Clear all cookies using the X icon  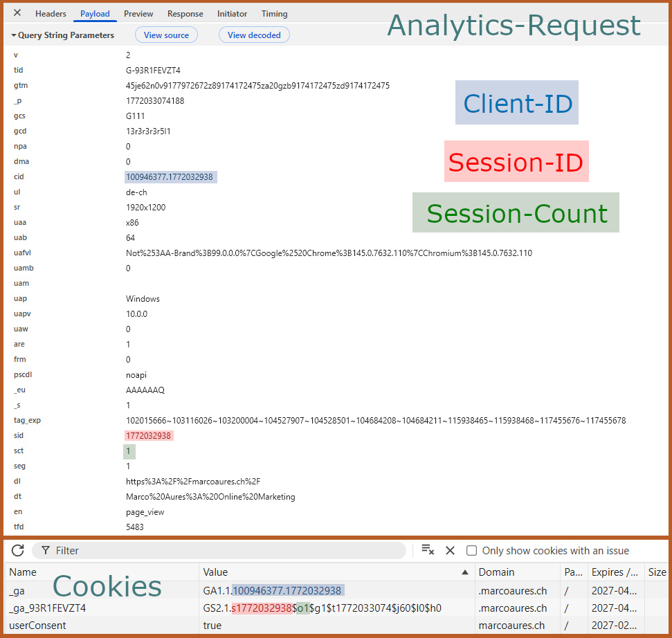click(x=450, y=549)
